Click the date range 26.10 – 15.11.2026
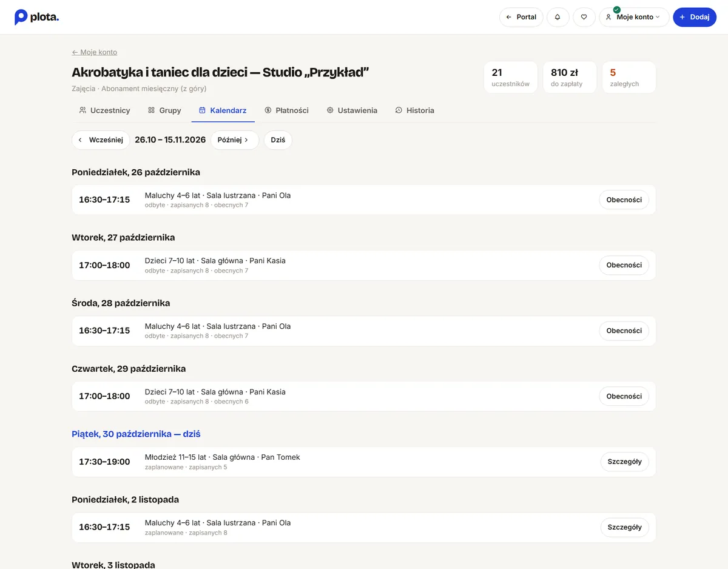Screen dimensions: 728x569 (x=170, y=140)
